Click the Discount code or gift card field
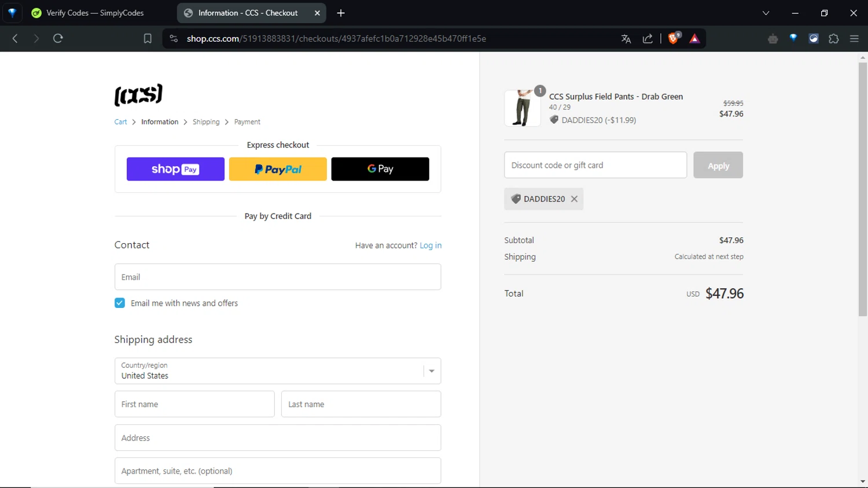Image resolution: width=868 pixels, height=488 pixels. point(595,165)
